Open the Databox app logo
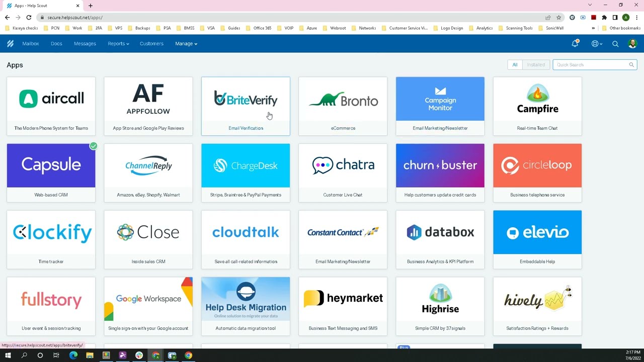 440,232
